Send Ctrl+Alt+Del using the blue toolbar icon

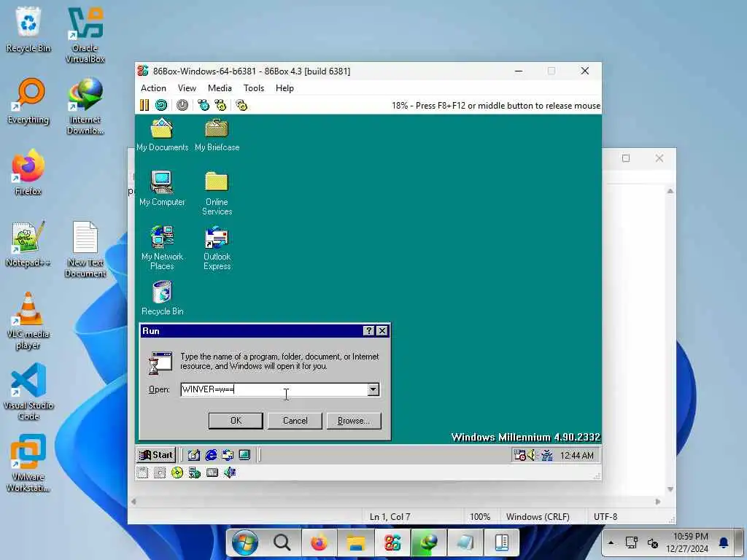click(204, 105)
